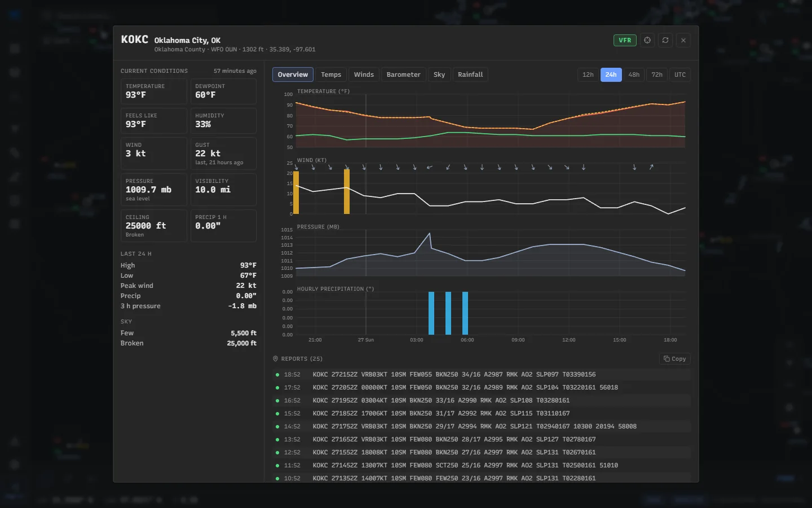Screen dimensions: 812x508
Task: Click the Wind 3 kt card
Action: click(153, 154)
